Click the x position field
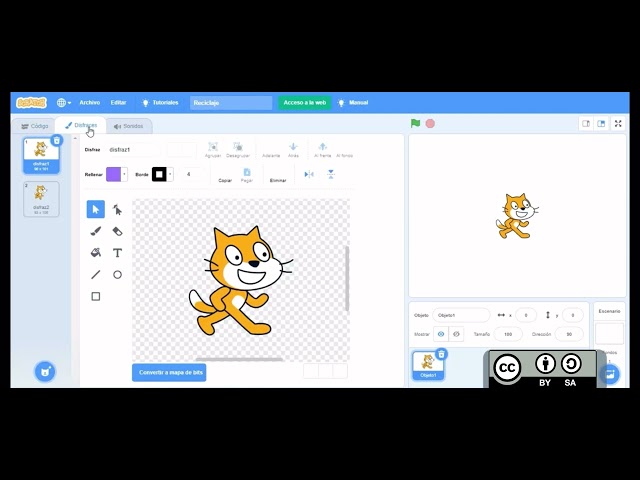640x480 pixels. (526, 315)
